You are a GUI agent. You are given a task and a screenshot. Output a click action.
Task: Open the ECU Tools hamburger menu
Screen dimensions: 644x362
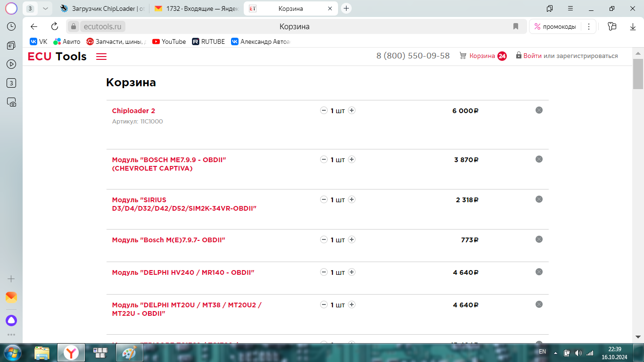point(101,57)
